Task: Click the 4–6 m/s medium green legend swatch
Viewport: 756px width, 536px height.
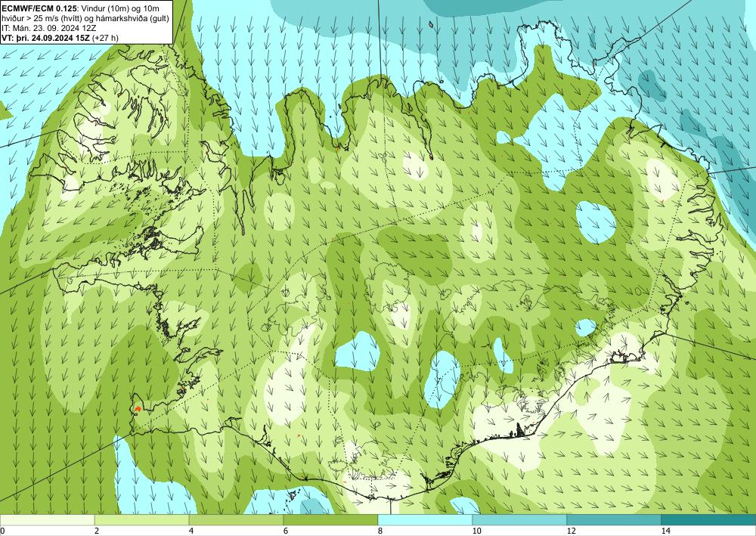Action: [236, 520]
